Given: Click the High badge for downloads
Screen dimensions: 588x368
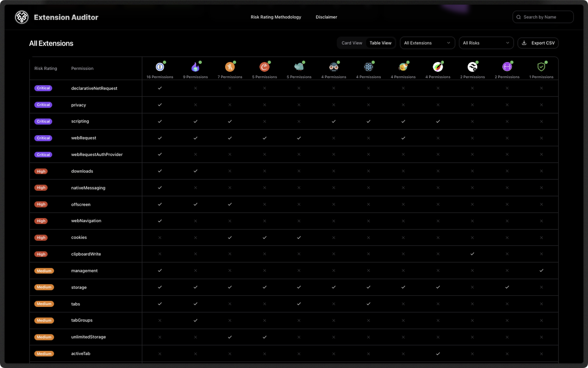Looking at the screenshot, I should 41,171.
